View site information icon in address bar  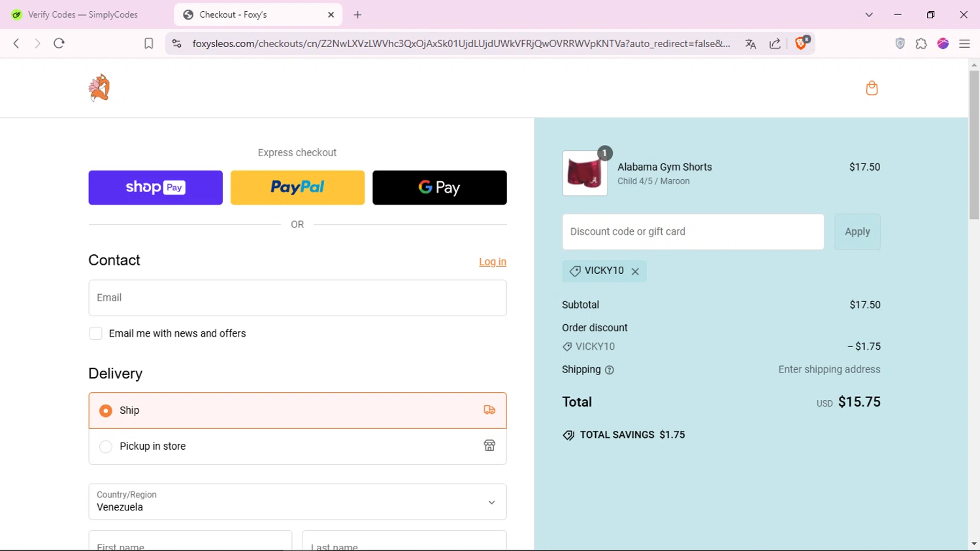(176, 44)
